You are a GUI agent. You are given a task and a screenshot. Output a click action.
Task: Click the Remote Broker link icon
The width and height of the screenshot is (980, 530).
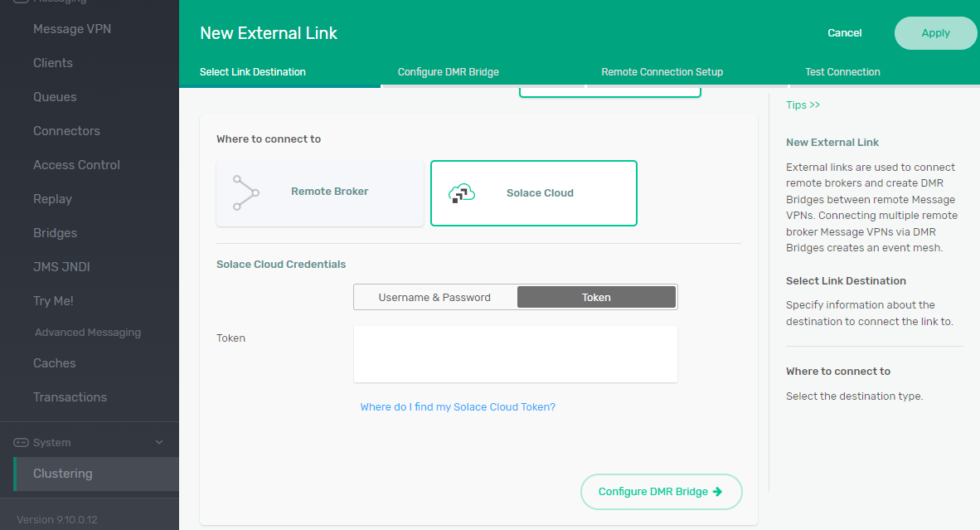pos(245,192)
